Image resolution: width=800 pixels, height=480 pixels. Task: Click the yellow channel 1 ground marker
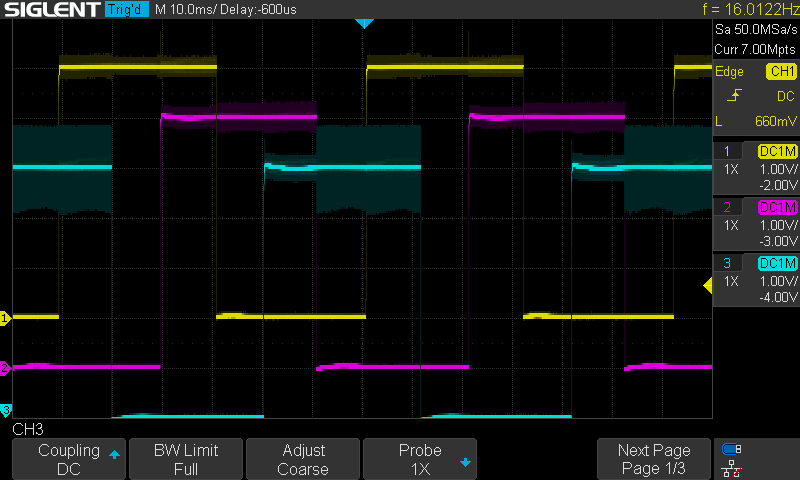click(5, 319)
